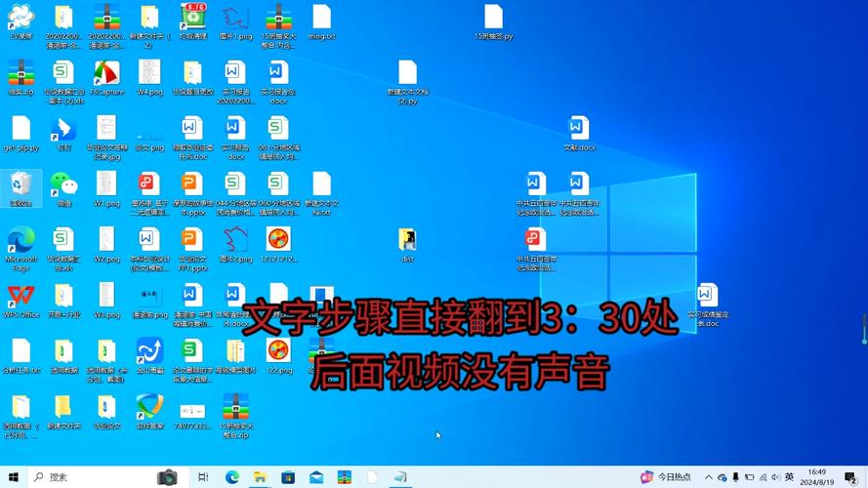Open the volume speaker tray icon
The image size is (868, 488).
[x=775, y=477]
